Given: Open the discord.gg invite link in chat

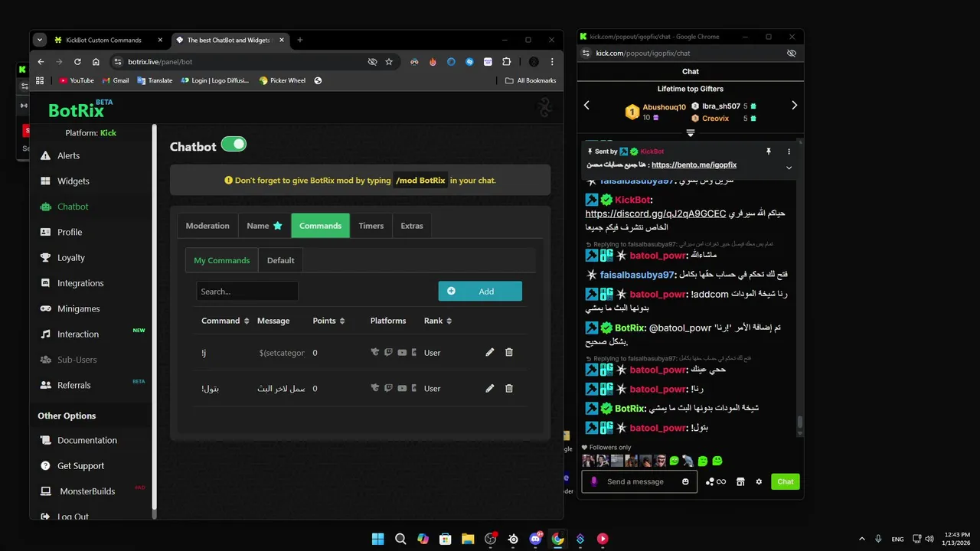Looking at the screenshot, I should point(655,214).
